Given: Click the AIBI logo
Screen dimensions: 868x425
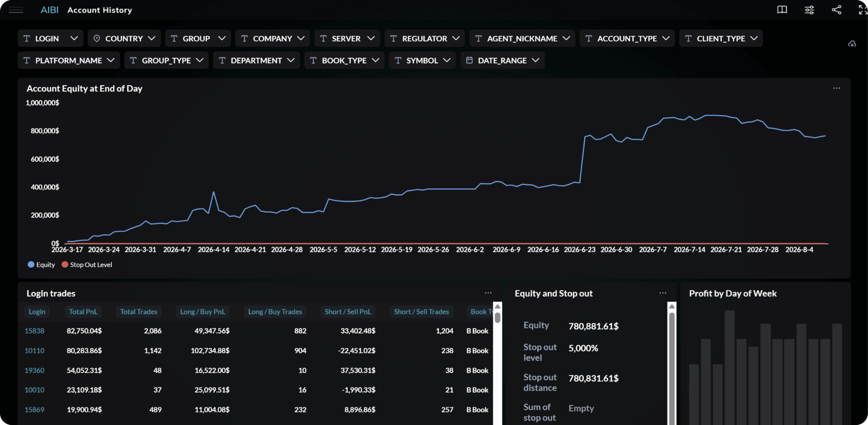Looking at the screenshot, I should (50, 10).
